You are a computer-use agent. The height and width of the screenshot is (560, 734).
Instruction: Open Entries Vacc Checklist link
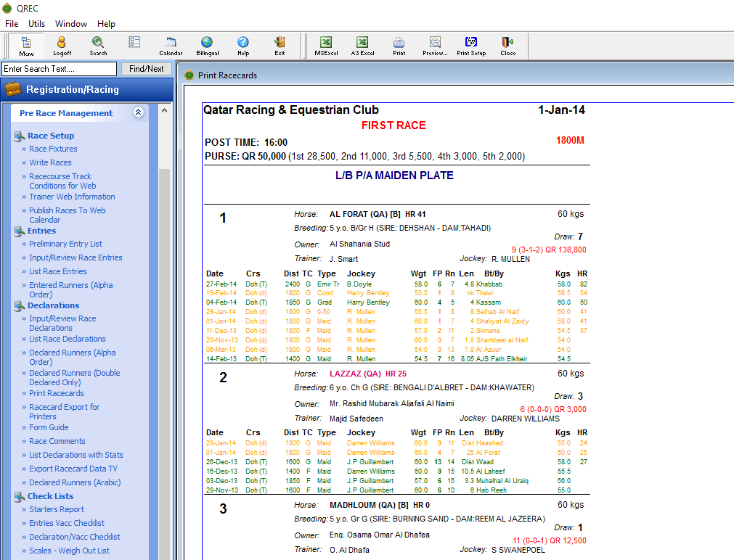pos(67,523)
